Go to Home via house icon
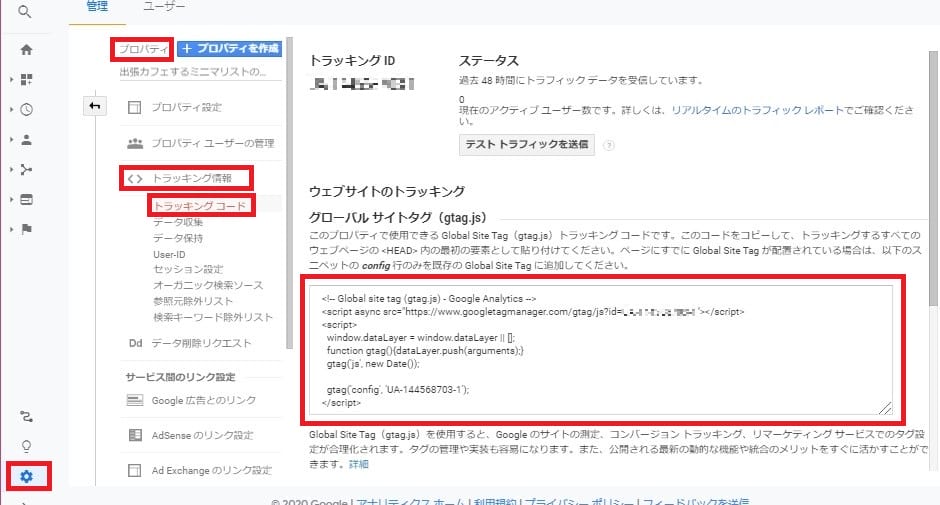 coord(26,50)
